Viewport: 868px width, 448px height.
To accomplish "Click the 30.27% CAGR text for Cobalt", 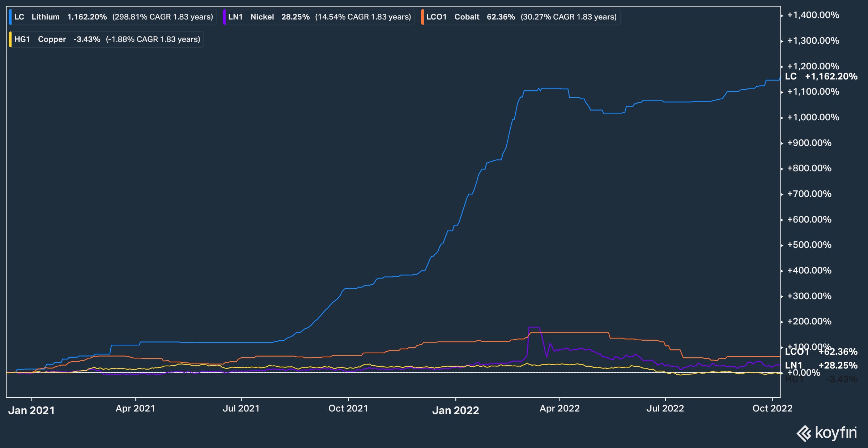I will (569, 17).
